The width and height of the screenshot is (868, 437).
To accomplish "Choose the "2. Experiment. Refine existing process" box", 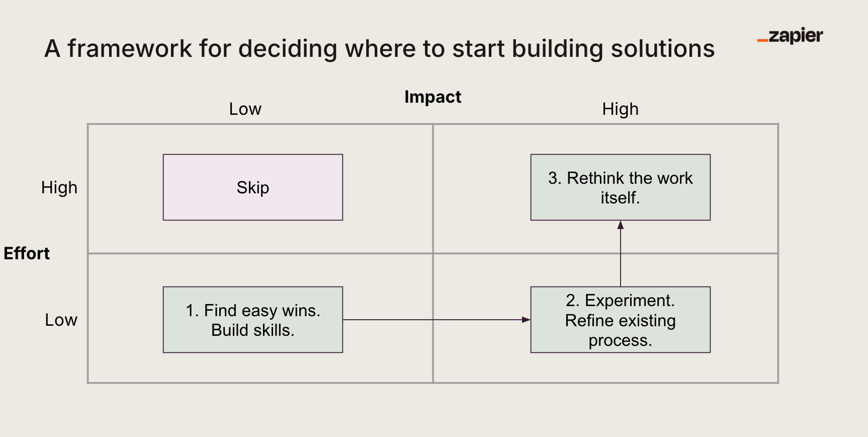I will [620, 320].
